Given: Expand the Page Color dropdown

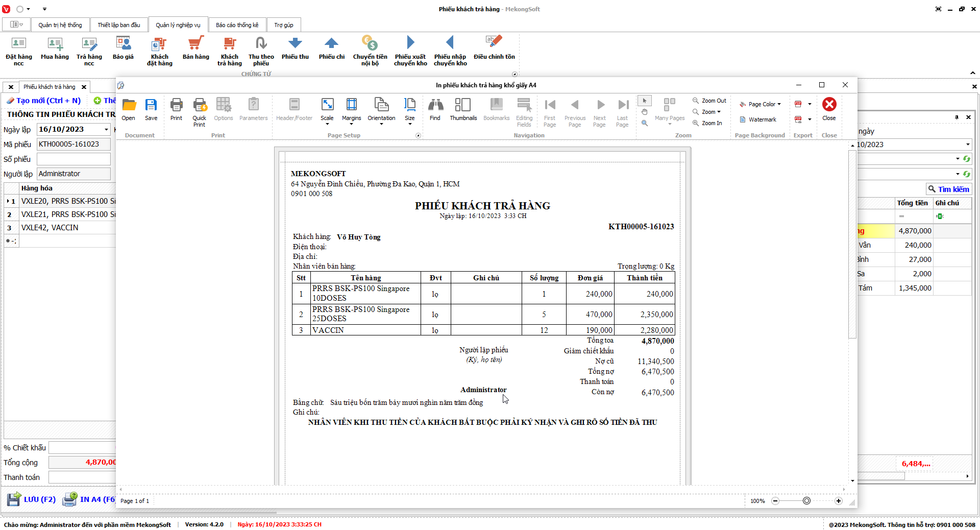Looking at the screenshot, I should tap(761, 104).
